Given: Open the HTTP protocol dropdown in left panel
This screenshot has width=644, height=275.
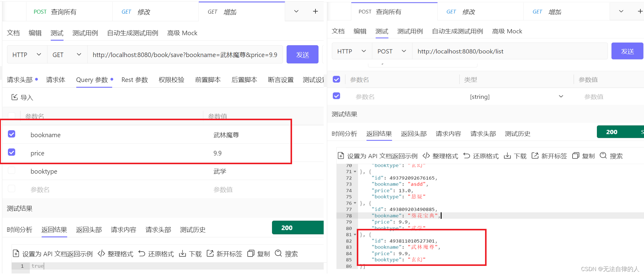Looking at the screenshot, I should click(27, 55).
